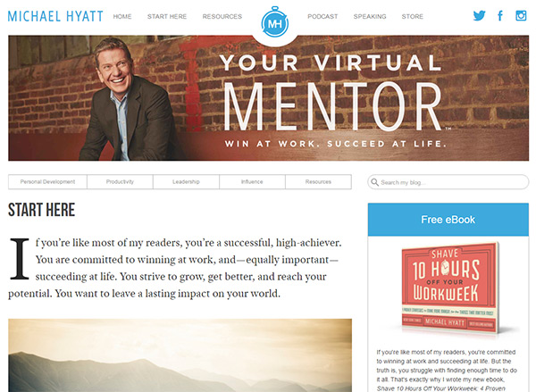Choose the Leadership category tab
The width and height of the screenshot is (536, 392).
coord(186,182)
